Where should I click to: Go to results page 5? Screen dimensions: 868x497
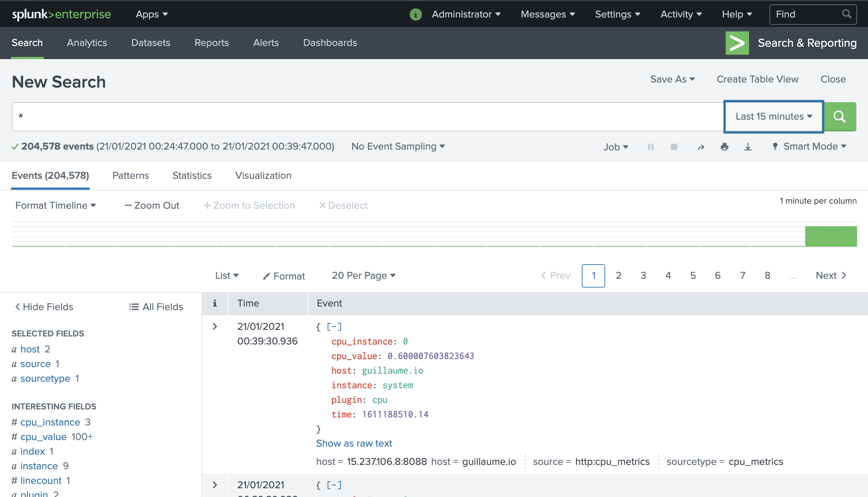point(693,276)
